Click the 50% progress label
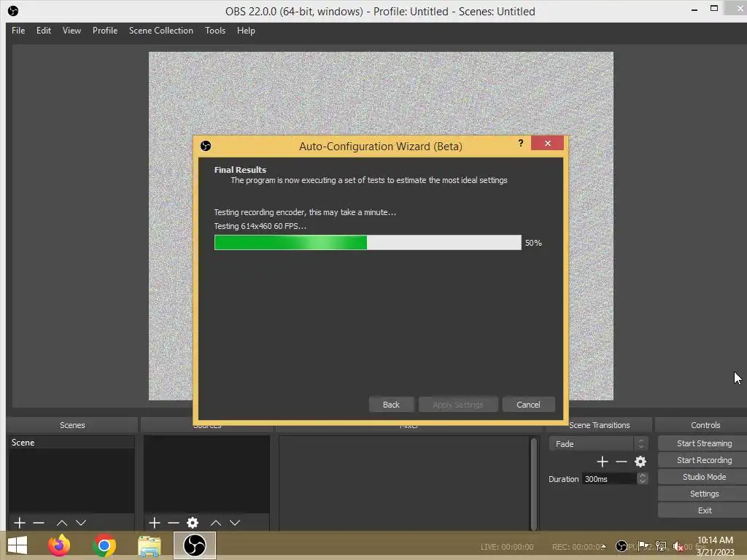The height and width of the screenshot is (560, 747). 533,243
